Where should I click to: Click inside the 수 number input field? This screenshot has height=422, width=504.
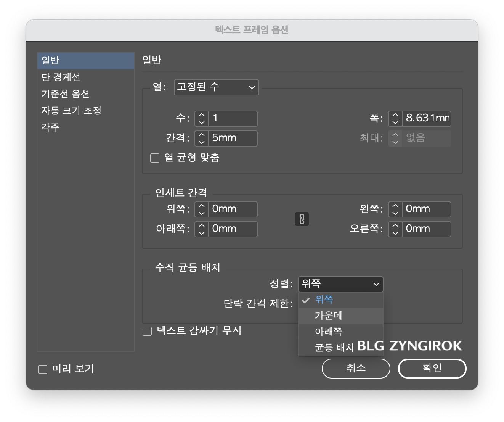(x=233, y=118)
